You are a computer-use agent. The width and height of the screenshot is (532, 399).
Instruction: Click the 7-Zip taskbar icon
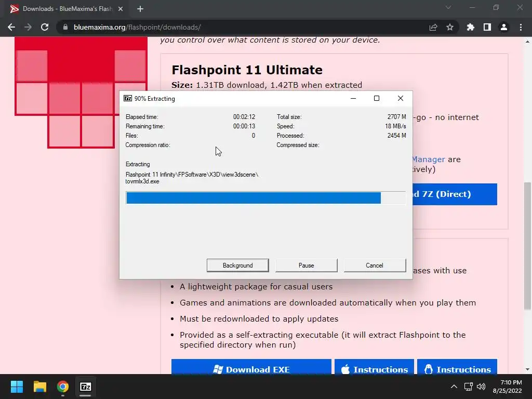point(86,387)
